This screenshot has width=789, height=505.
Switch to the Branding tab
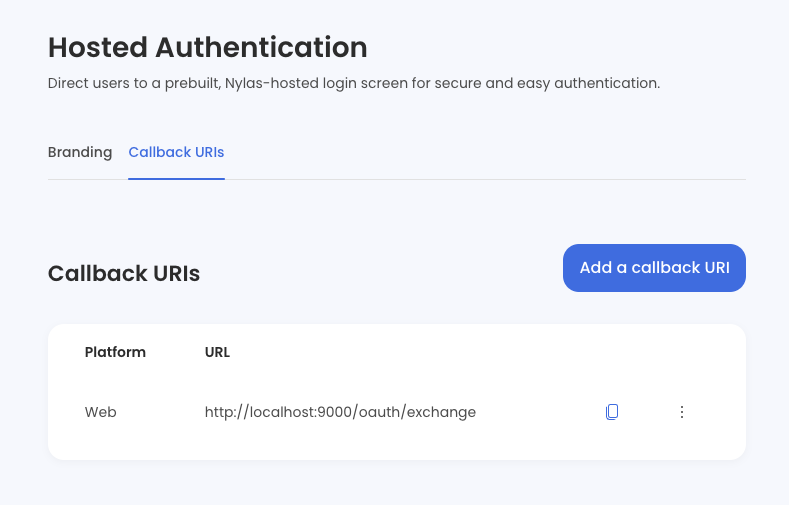pos(80,152)
